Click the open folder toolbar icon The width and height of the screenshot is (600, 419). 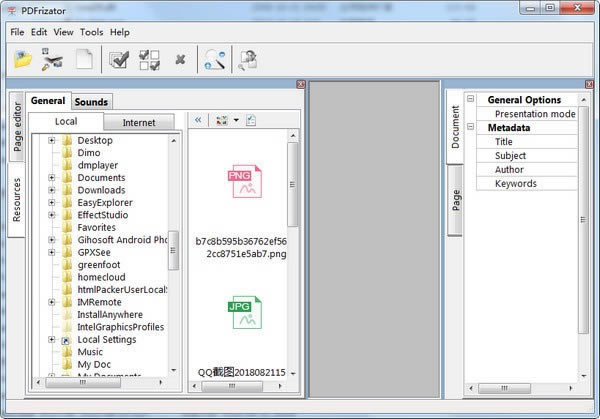click(23, 60)
